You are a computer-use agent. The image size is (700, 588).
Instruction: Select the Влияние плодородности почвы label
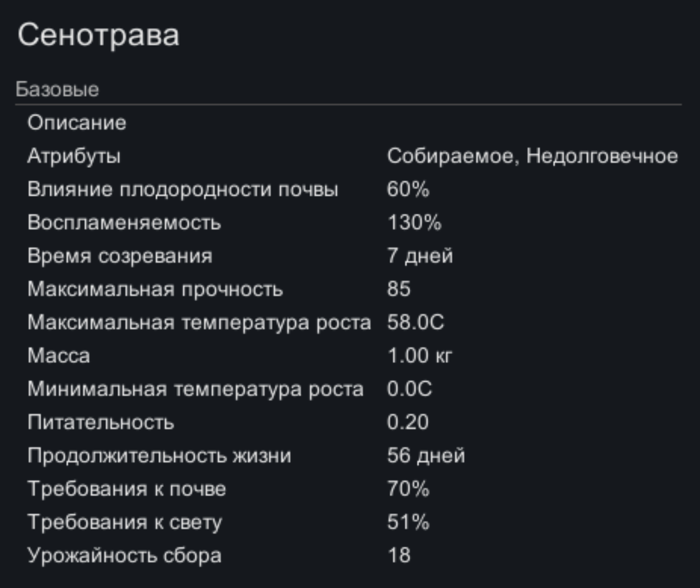[x=182, y=189]
